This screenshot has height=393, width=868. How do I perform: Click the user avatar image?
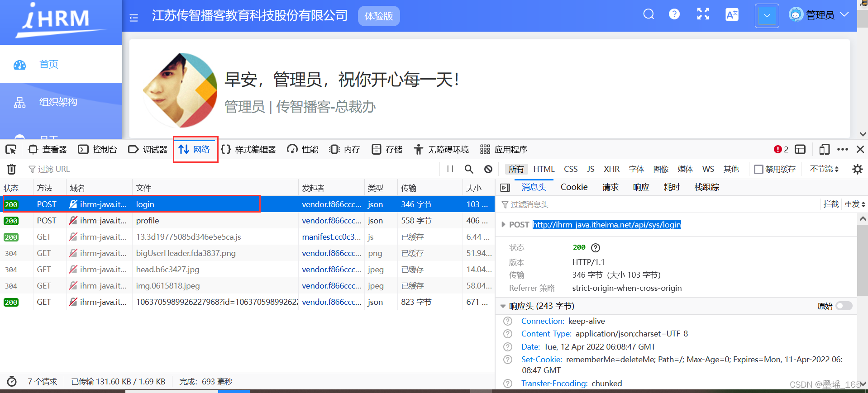181,90
